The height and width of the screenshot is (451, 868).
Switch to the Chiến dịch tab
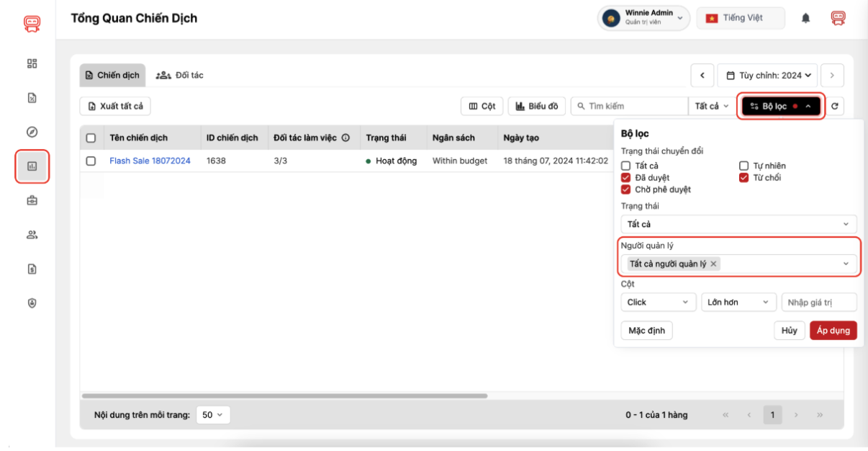tap(112, 75)
